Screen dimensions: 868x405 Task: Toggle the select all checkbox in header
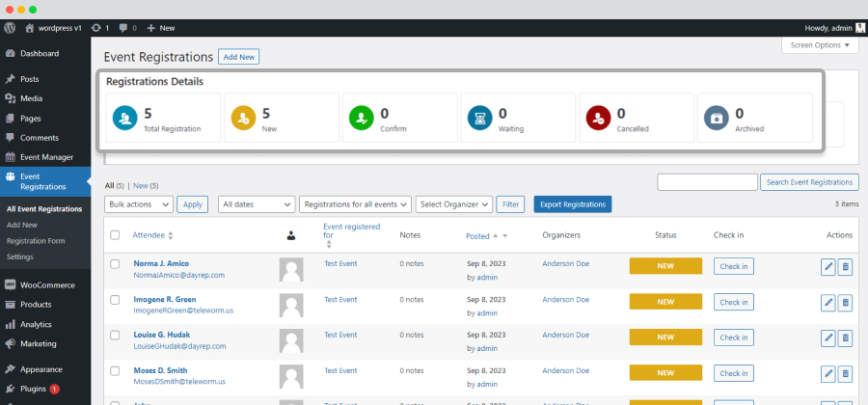115,235
